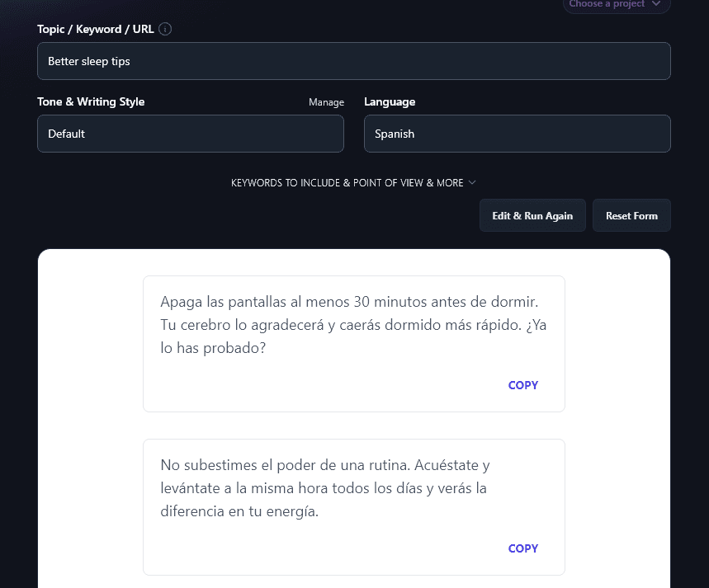
Task: Click the Tone & Writing Style label
Action: coord(91,101)
